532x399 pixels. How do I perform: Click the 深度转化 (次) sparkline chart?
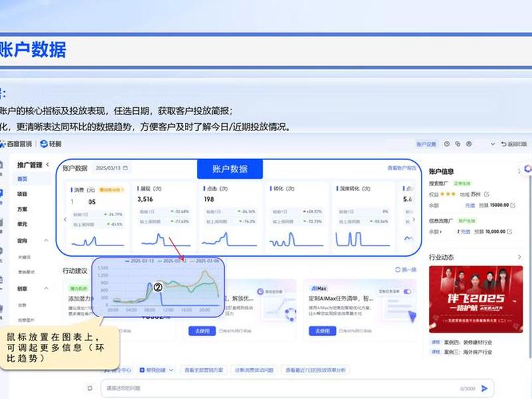coord(362,239)
